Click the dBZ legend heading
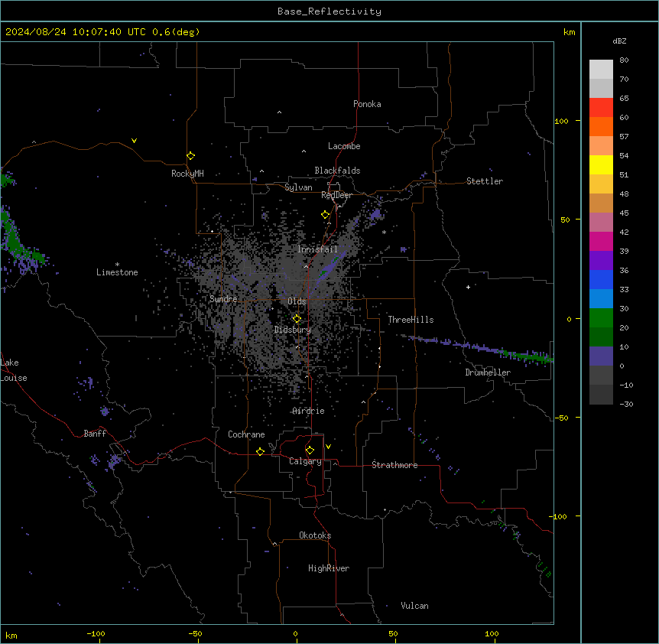 619,41
